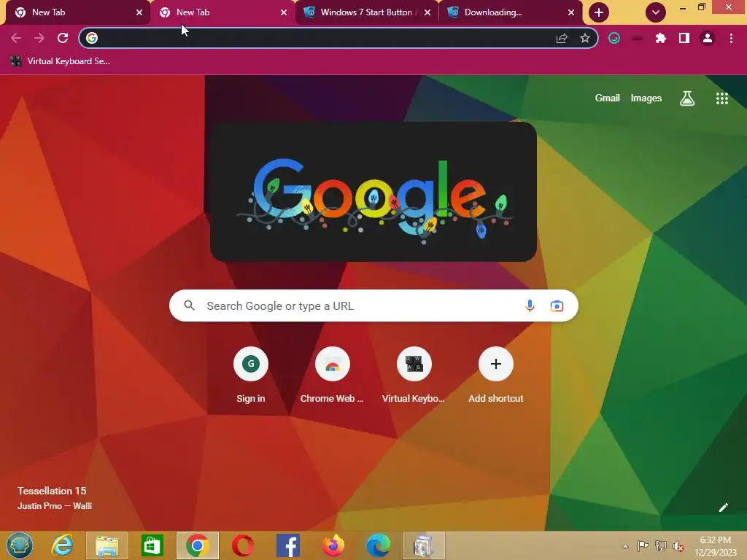The height and width of the screenshot is (560, 747).
Task: Open the Google apps grid
Action: click(x=721, y=98)
